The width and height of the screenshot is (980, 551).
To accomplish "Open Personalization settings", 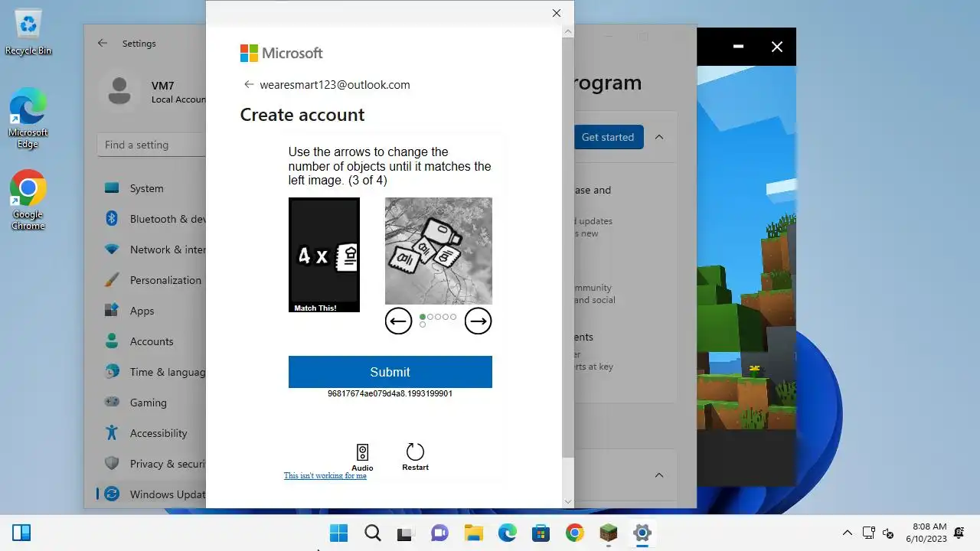I will tap(153, 280).
